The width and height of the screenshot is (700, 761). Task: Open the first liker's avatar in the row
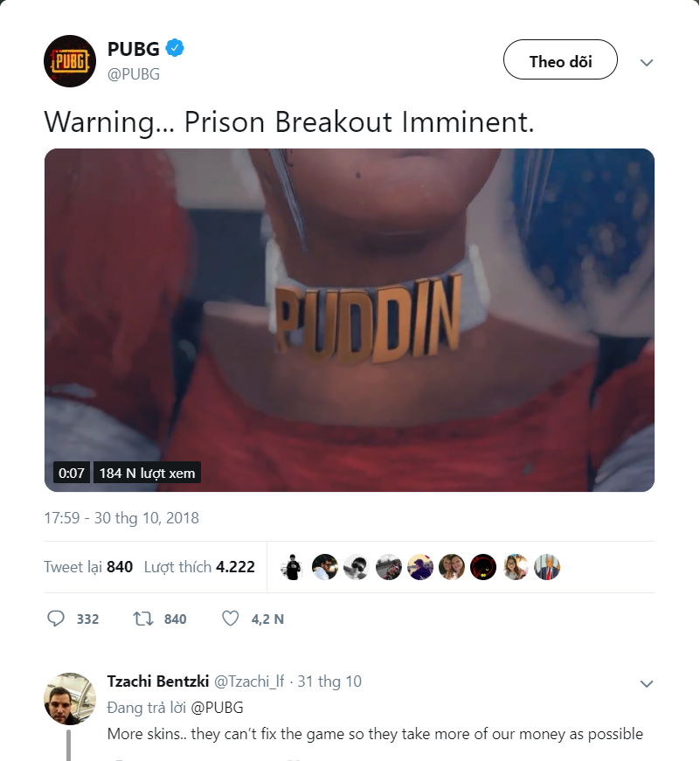tap(293, 567)
